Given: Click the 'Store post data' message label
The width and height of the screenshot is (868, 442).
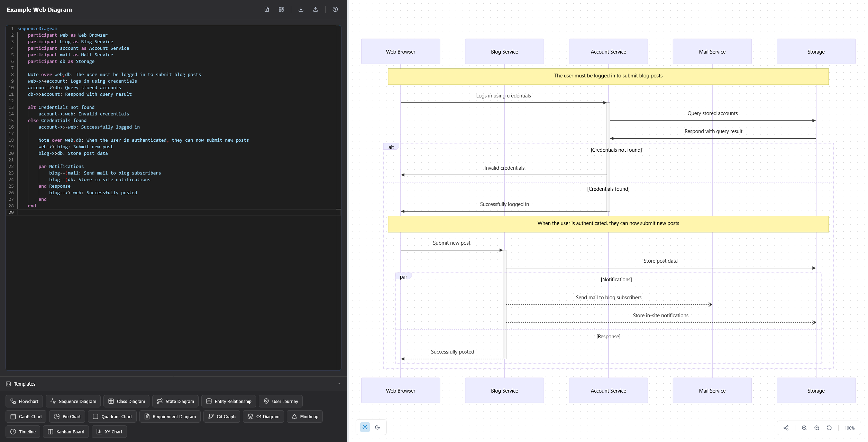Looking at the screenshot, I should [660, 261].
